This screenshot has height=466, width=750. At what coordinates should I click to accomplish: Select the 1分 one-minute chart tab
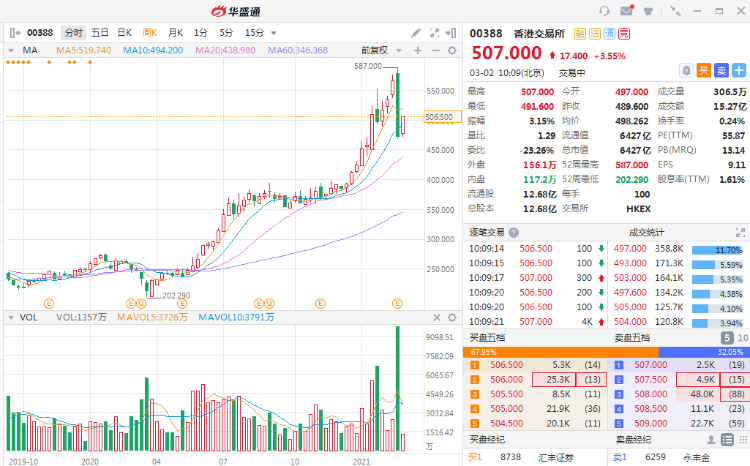click(x=200, y=33)
